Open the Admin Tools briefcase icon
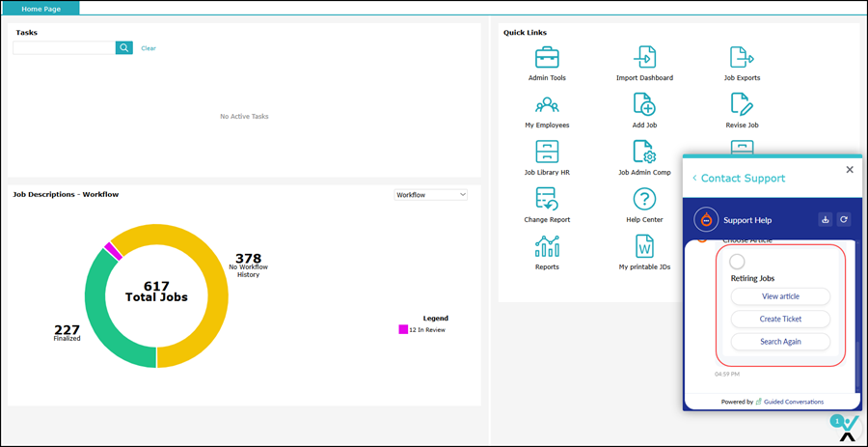868x447 pixels. point(547,57)
